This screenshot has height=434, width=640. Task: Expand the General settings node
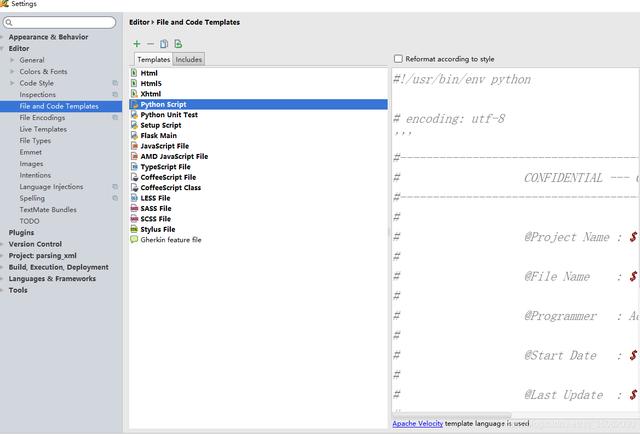pos(12,60)
